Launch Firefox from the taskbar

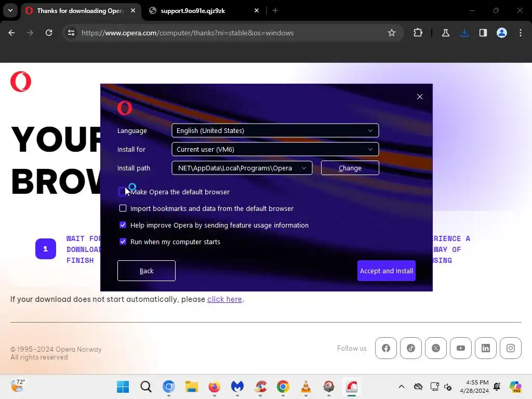215,387
